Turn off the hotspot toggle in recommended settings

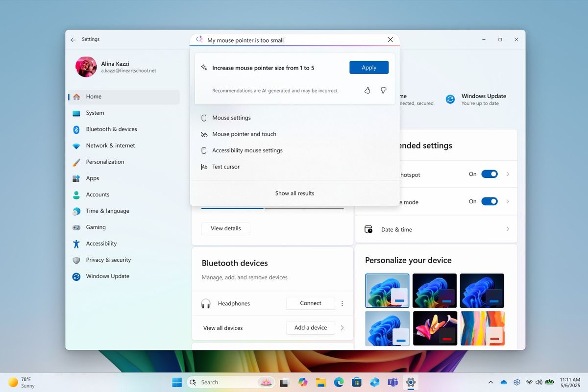pyautogui.click(x=489, y=173)
